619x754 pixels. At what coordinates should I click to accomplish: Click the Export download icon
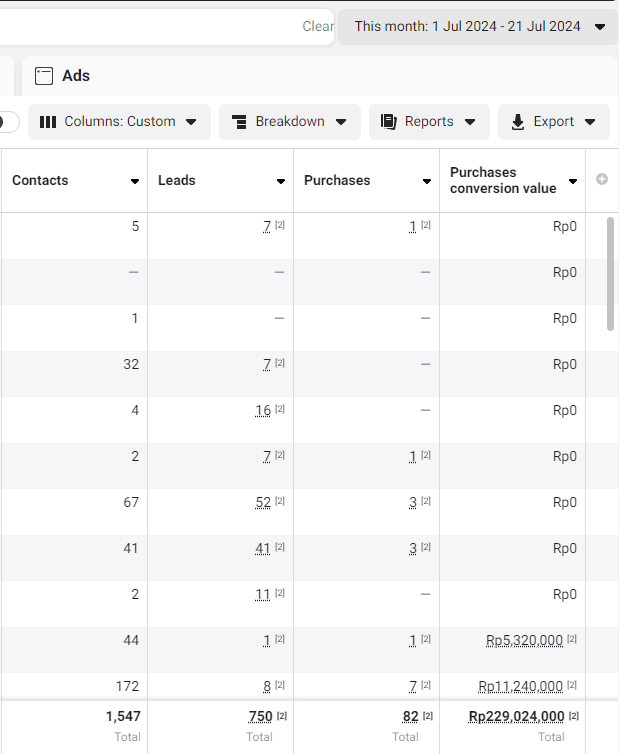[518, 122]
